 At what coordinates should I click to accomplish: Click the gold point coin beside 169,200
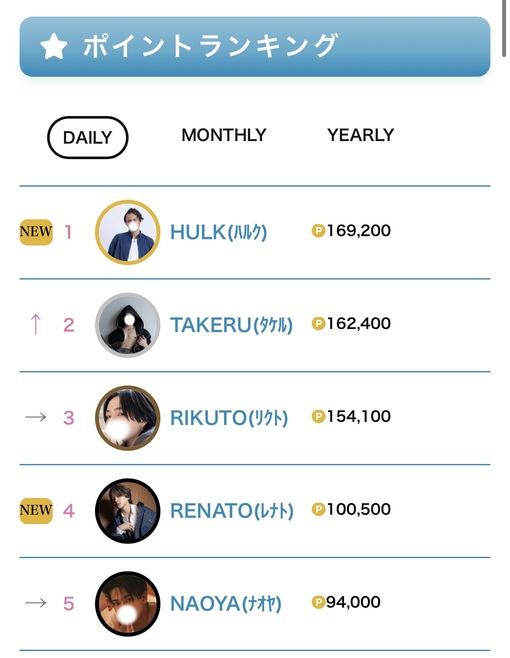pyautogui.click(x=319, y=230)
